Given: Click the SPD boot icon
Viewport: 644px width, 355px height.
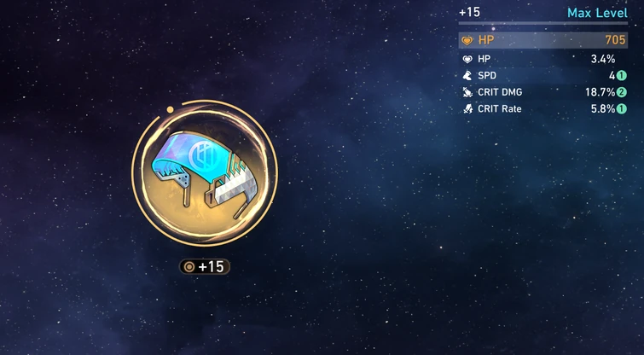Looking at the screenshot, I should 467,76.
